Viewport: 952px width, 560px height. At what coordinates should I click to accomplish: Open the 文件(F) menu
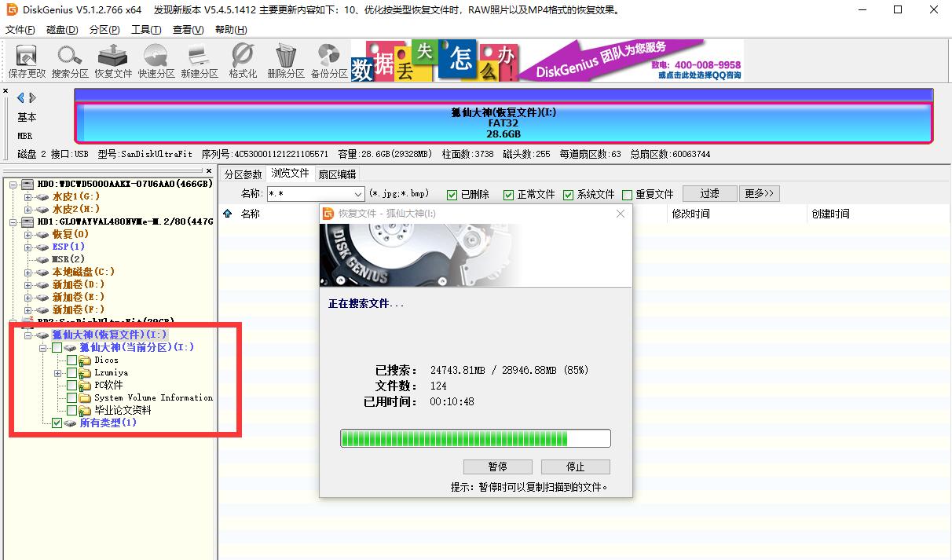[x=20, y=30]
